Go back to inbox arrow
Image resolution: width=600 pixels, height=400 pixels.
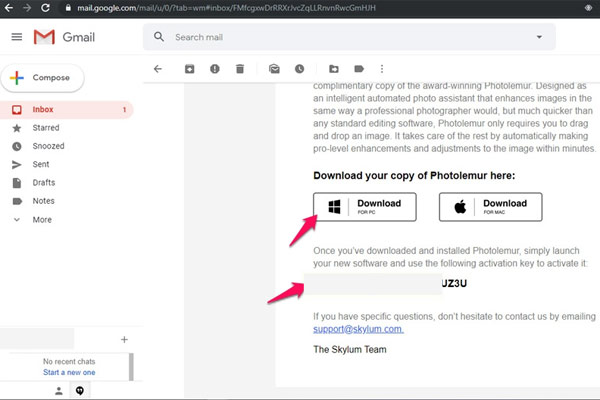tap(158, 69)
